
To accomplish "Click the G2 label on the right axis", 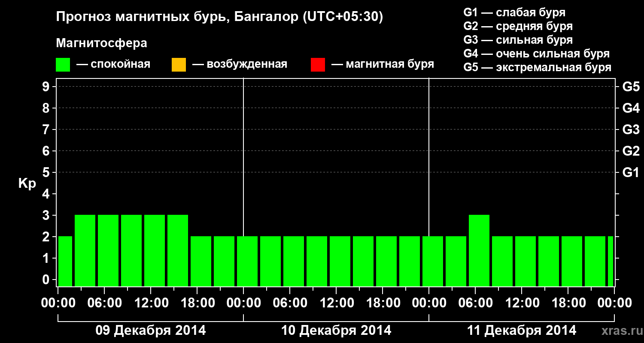I will coord(631,151).
